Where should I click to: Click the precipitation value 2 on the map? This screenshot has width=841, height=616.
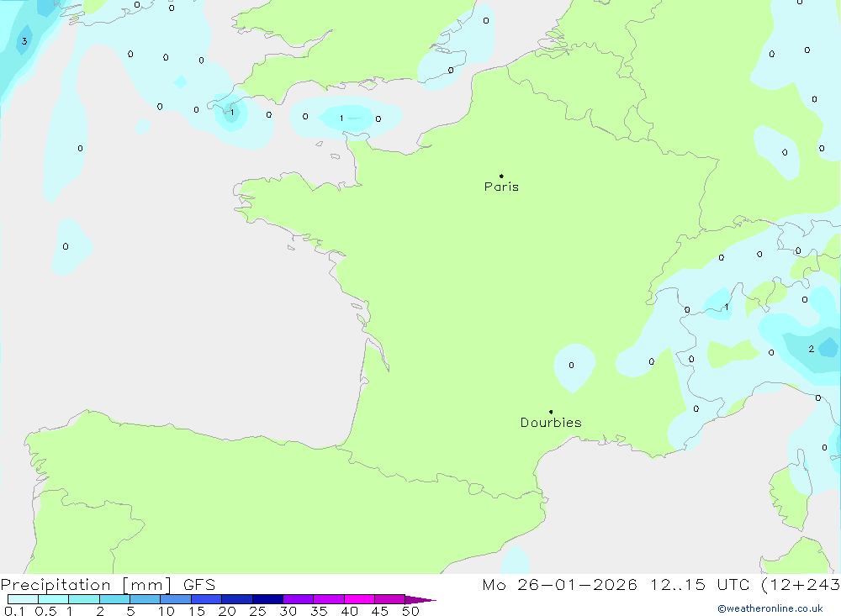(x=811, y=349)
